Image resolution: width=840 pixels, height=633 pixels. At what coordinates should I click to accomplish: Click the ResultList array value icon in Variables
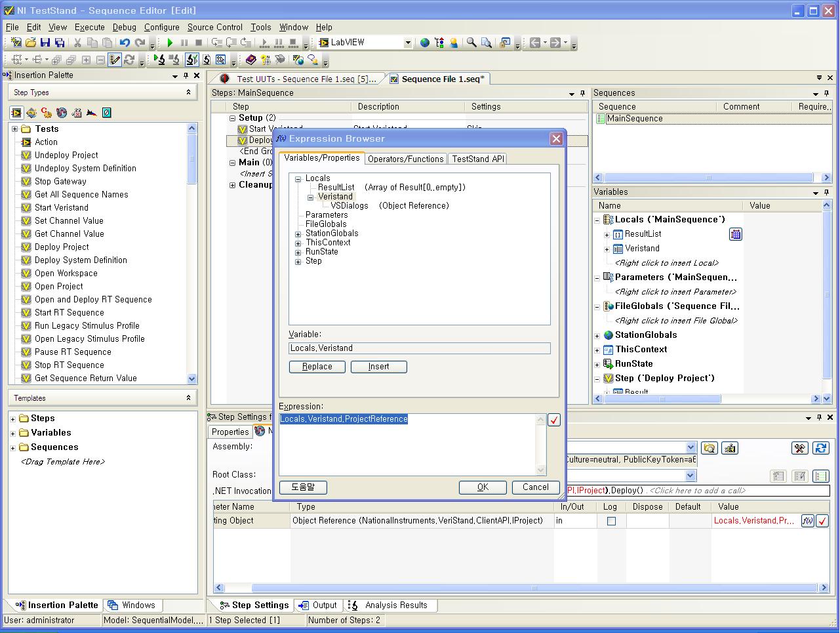(x=736, y=234)
